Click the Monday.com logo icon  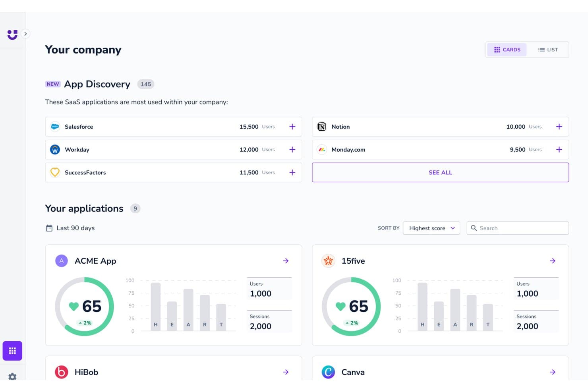pyautogui.click(x=322, y=150)
